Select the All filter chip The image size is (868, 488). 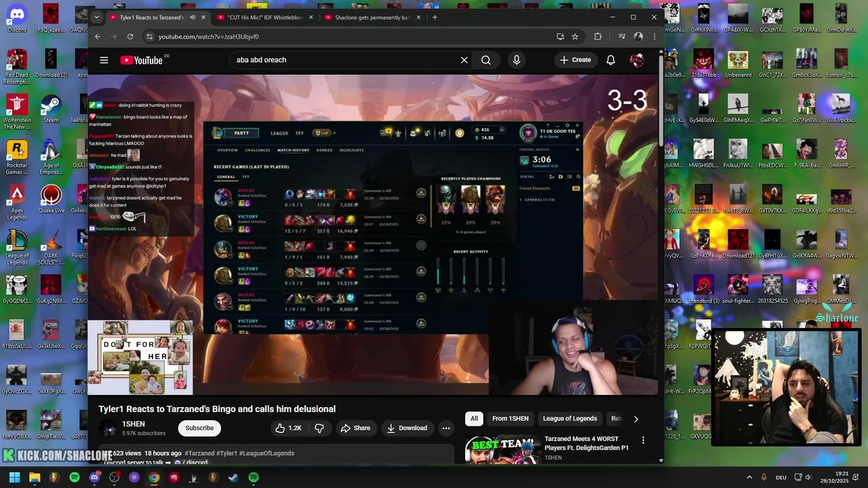pos(474,419)
